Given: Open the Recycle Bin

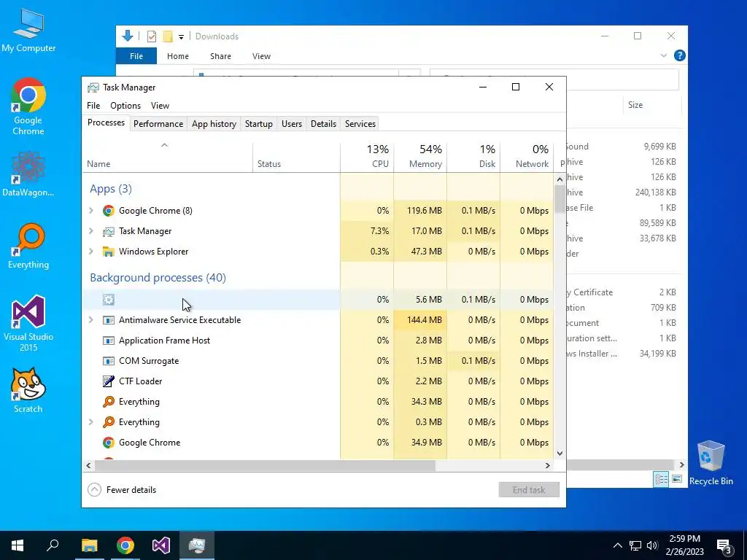Looking at the screenshot, I should coord(711,463).
